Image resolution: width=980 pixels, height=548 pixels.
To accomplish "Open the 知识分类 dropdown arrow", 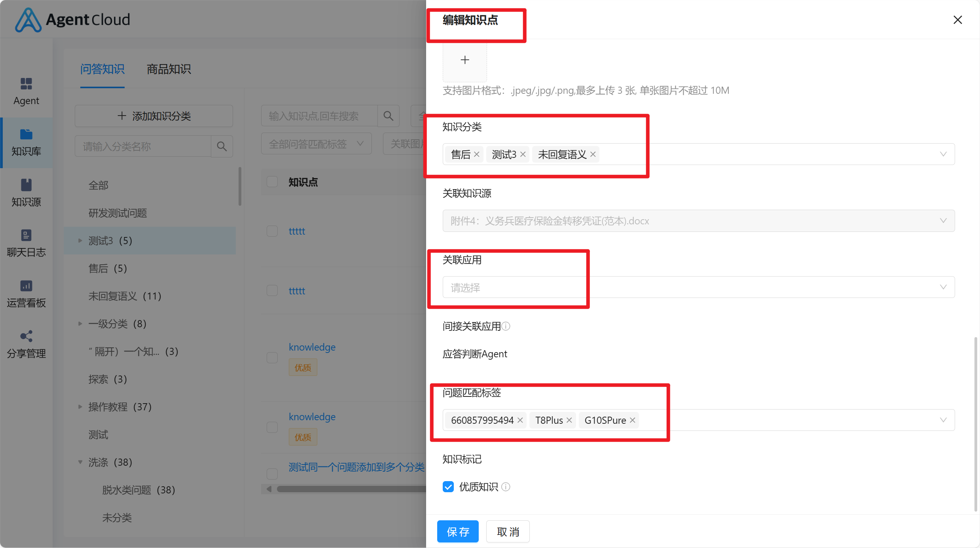I will click(943, 154).
